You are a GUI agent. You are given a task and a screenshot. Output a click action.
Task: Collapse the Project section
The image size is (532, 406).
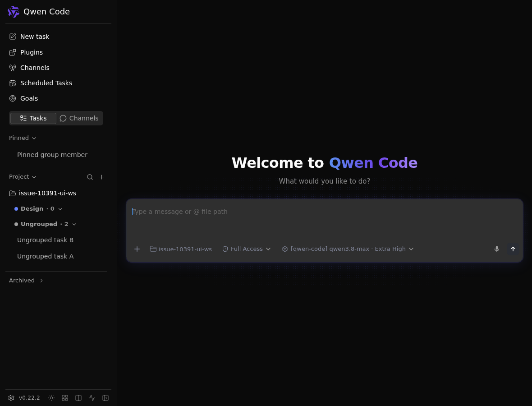tap(23, 177)
